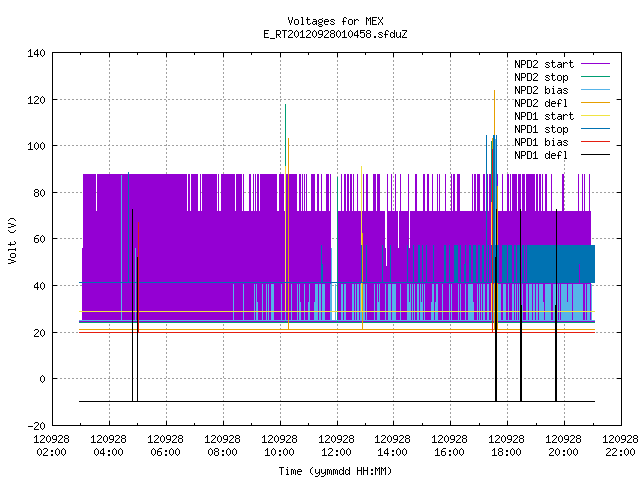The height and width of the screenshot is (480, 640).
Task: Click the green NPD2 stop legend line
Action: click(595, 77)
